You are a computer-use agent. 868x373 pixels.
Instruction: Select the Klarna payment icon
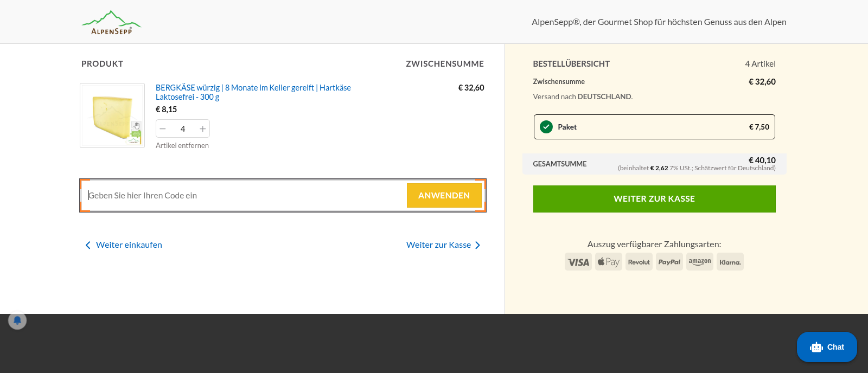(x=730, y=262)
